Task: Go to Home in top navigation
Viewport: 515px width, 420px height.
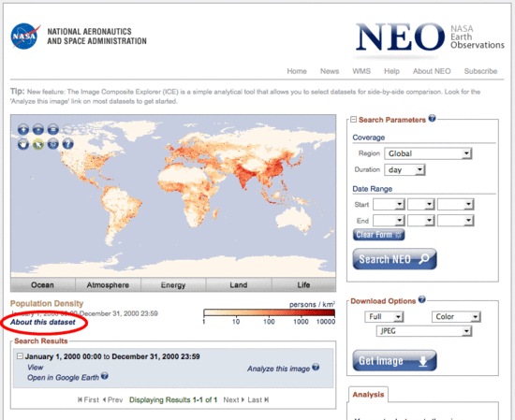Action: coord(297,71)
